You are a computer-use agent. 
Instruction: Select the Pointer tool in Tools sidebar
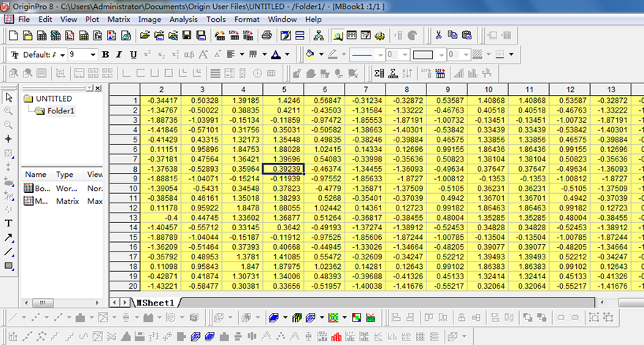tap(9, 98)
